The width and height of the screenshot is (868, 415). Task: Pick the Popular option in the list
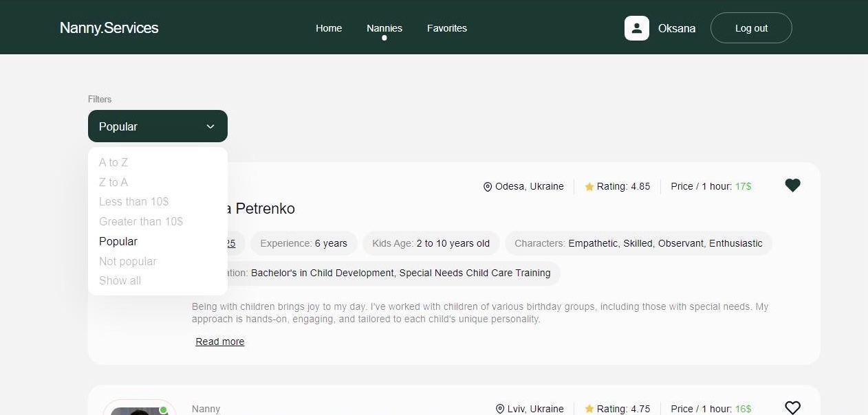pyautogui.click(x=118, y=241)
